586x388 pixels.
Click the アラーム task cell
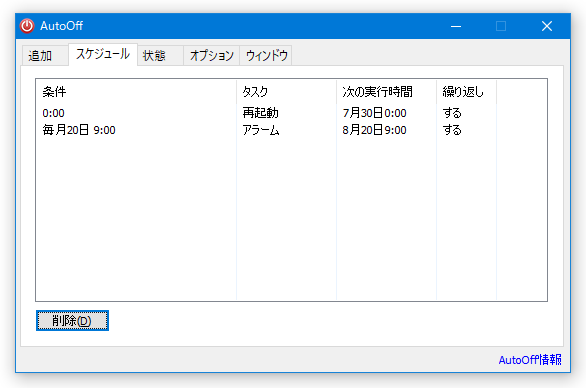pyautogui.click(x=261, y=130)
